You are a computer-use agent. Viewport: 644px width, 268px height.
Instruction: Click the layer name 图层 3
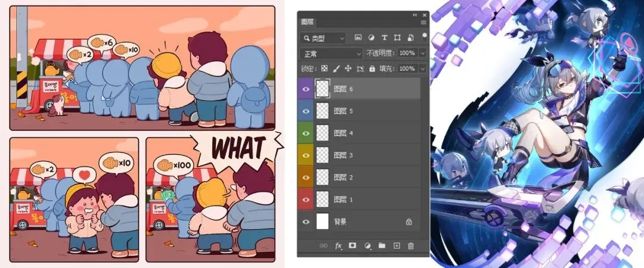click(344, 155)
